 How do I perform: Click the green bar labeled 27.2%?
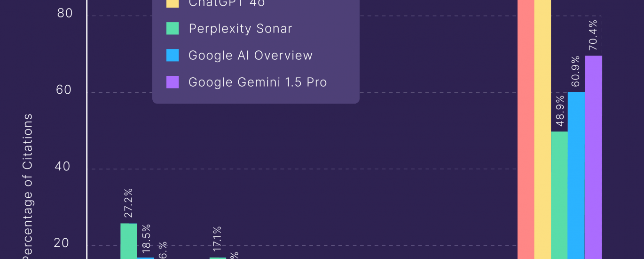129,240
